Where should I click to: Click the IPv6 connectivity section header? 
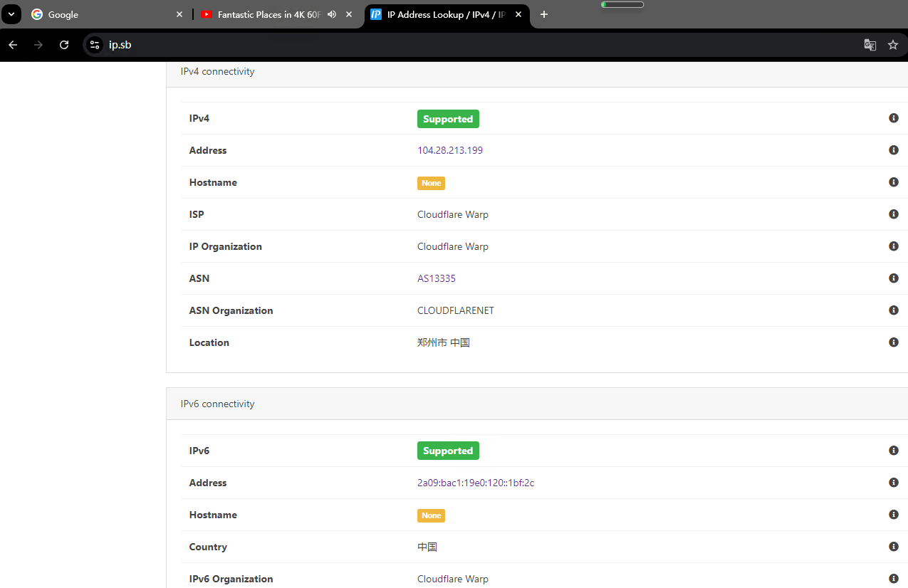pos(537,404)
